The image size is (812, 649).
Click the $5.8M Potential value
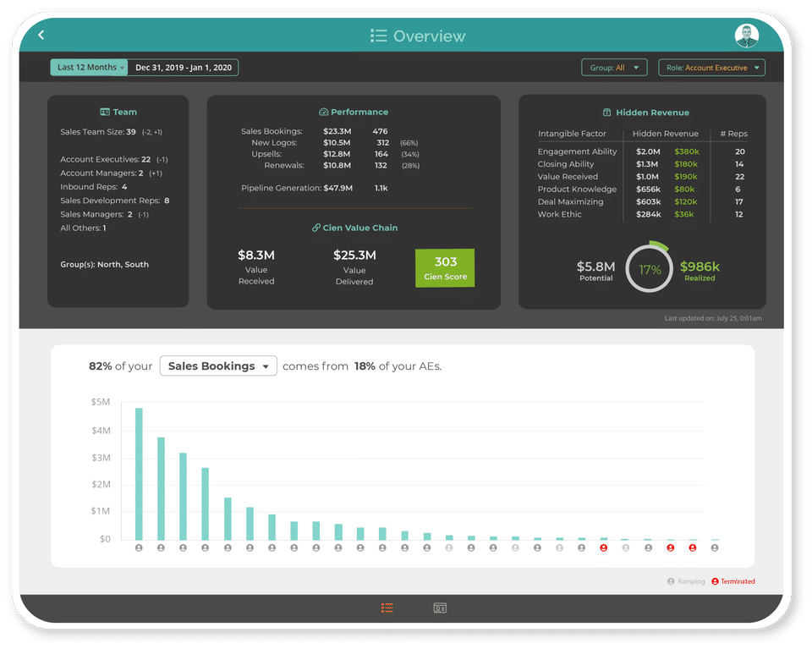pyautogui.click(x=595, y=267)
